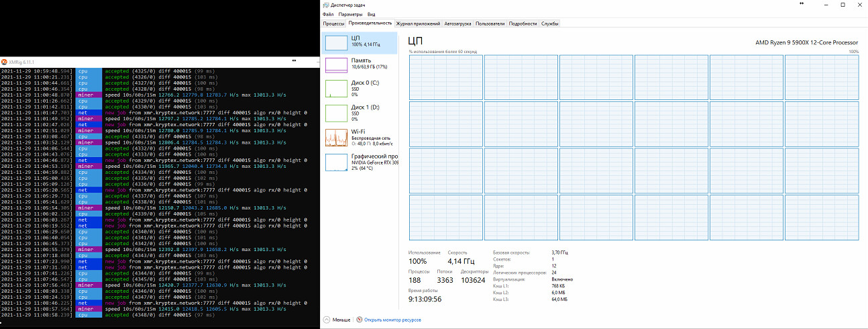Collapse details with the Меньше chevron icon
This screenshot has height=329, width=868.
pos(327,320)
